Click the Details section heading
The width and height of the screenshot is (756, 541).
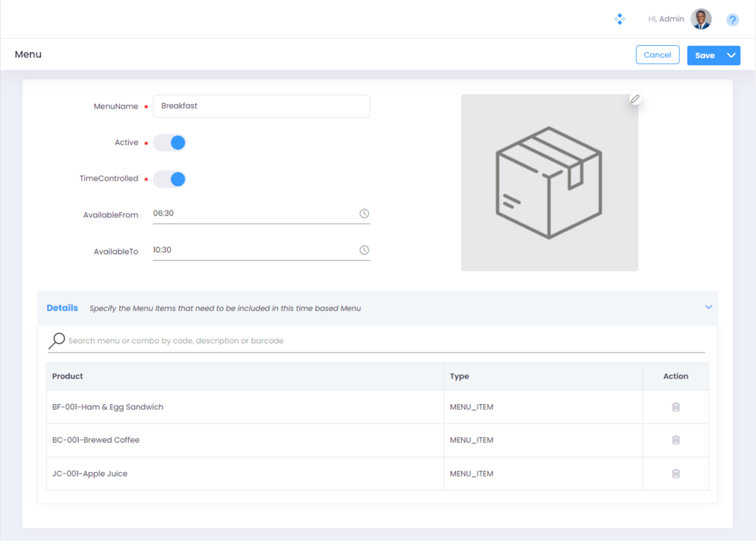(62, 308)
